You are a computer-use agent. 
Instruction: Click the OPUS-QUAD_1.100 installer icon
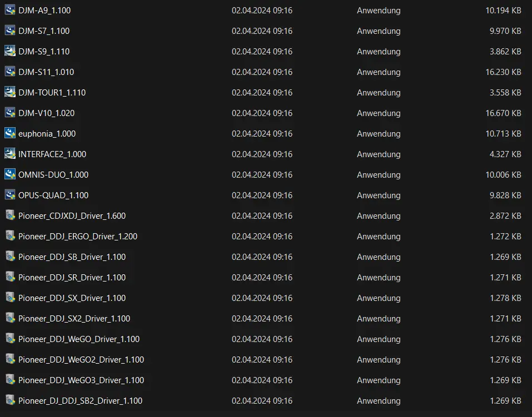[9, 195]
